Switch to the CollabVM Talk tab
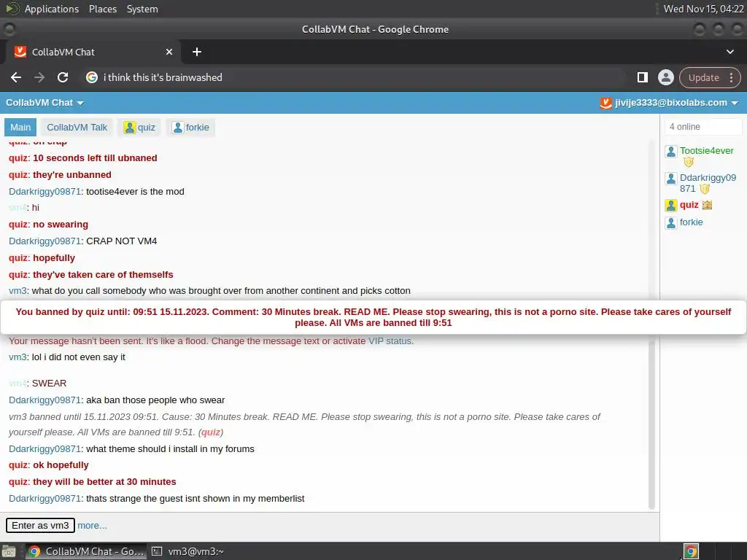The image size is (747, 560). pyautogui.click(x=77, y=128)
